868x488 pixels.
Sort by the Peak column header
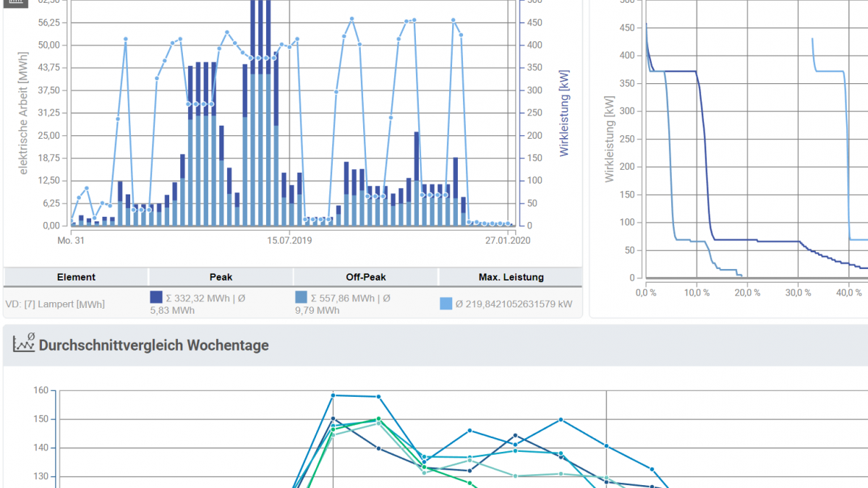coord(221,277)
